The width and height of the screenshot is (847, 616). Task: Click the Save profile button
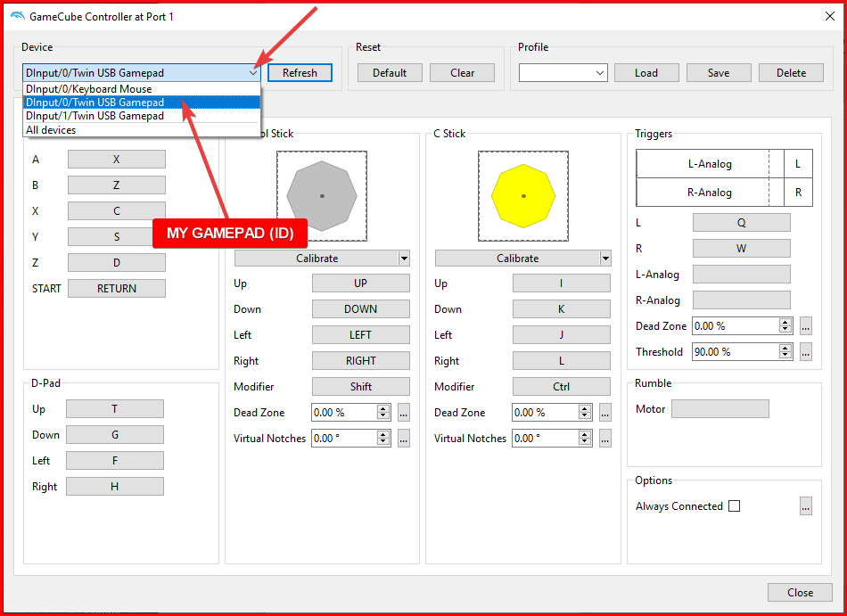click(x=719, y=73)
